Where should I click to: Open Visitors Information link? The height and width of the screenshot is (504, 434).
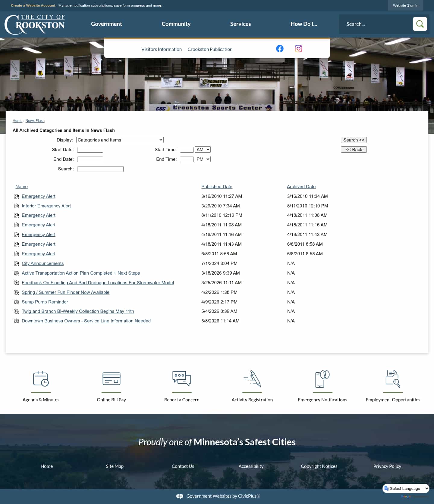click(x=162, y=49)
